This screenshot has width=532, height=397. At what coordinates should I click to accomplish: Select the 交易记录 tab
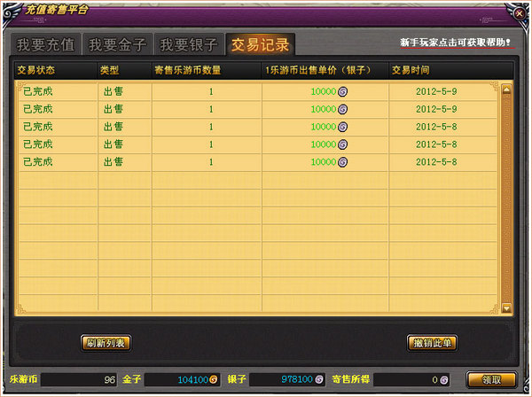tap(260, 44)
